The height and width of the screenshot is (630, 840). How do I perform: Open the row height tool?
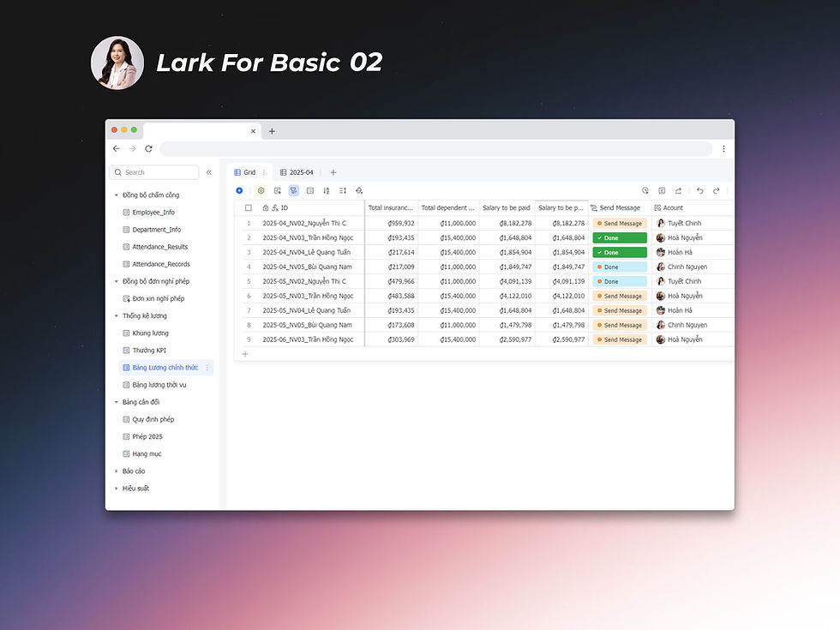point(343,190)
